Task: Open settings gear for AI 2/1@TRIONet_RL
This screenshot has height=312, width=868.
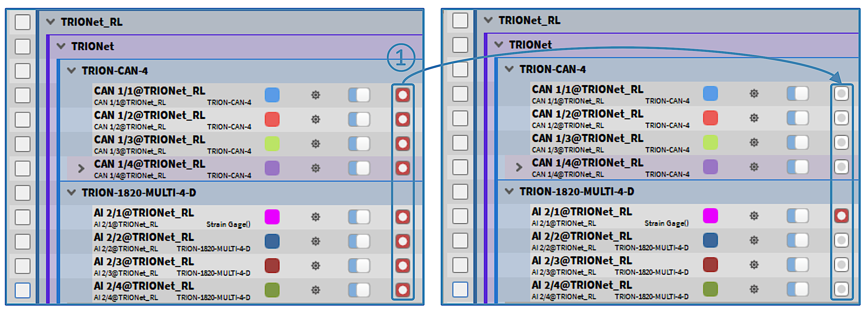Action: click(x=316, y=217)
